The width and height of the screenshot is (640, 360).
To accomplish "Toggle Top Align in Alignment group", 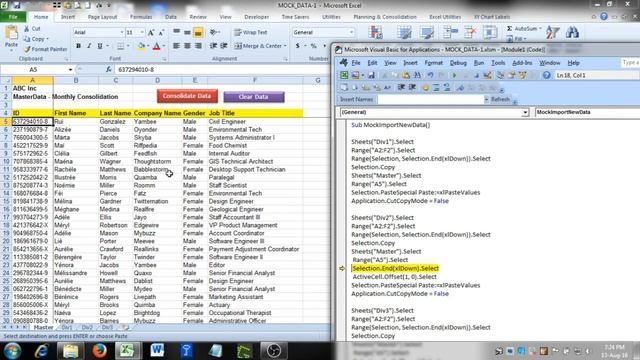I will click(x=176, y=32).
